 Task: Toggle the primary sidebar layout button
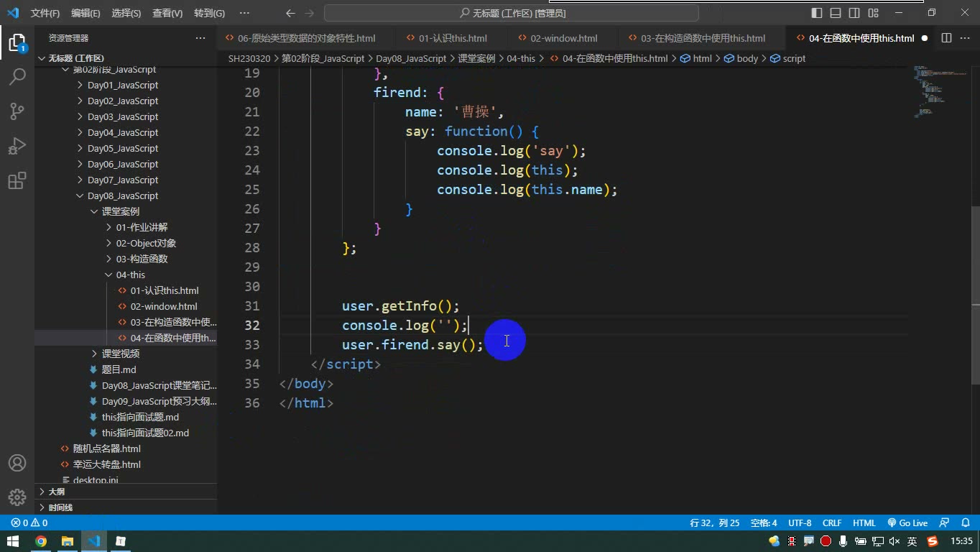pos(817,13)
